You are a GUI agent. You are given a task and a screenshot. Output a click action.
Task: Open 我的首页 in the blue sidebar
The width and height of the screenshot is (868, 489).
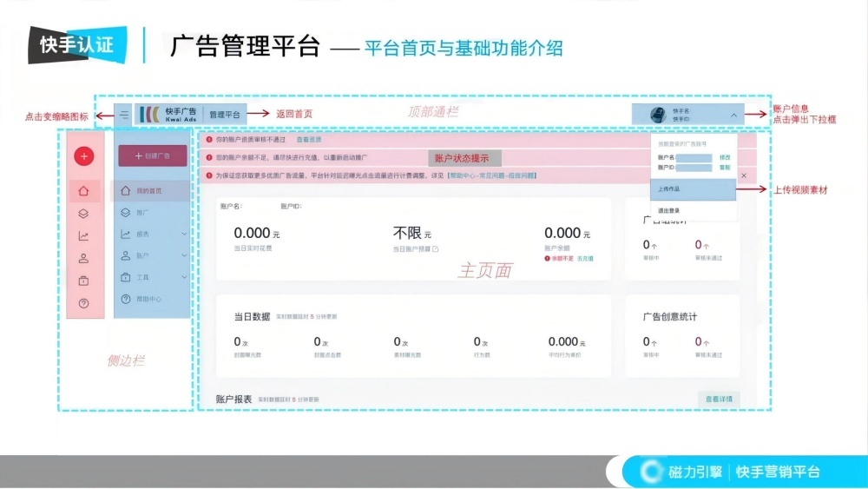click(x=150, y=190)
